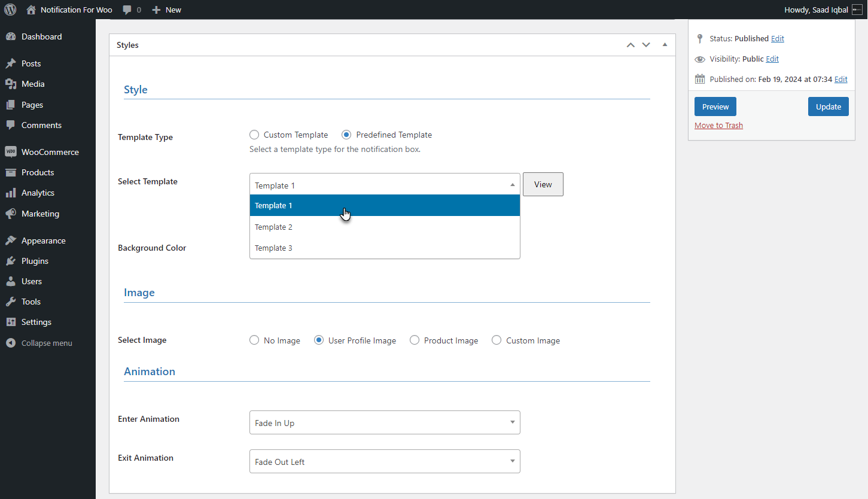Image resolution: width=868 pixels, height=499 pixels.
Task: Select the Custom Template radio button
Action: (x=254, y=135)
